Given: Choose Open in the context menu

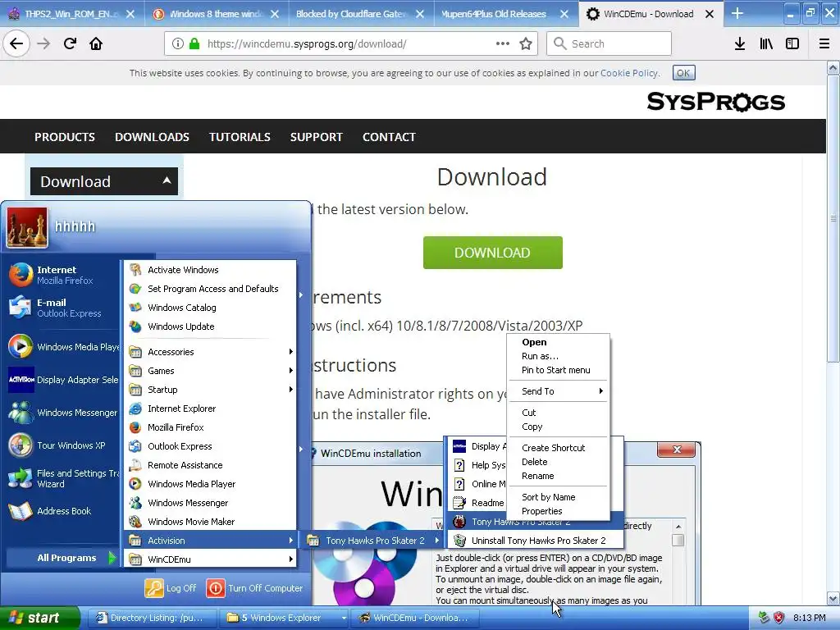Looking at the screenshot, I should [x=558, y=342].
